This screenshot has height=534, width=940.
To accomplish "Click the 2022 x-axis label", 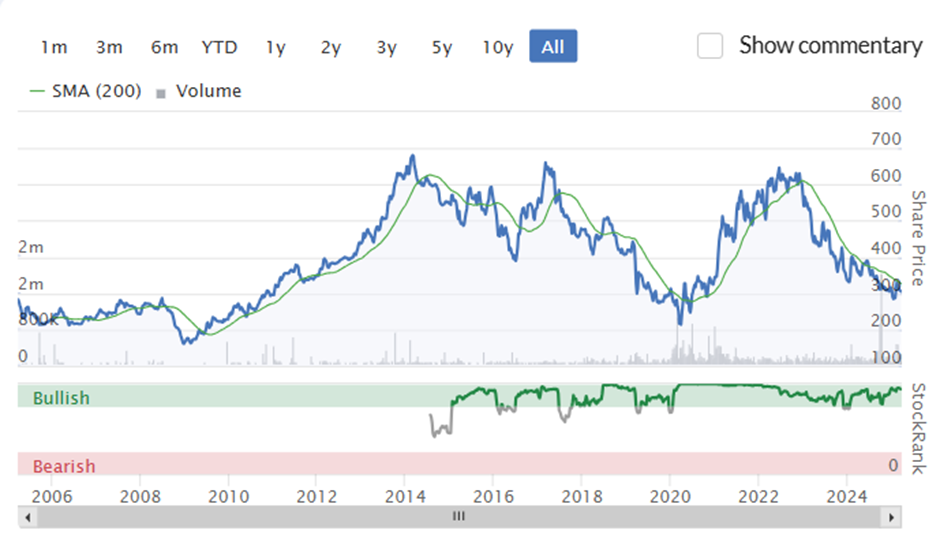I will pyautogui.click(x=758, y=496).
